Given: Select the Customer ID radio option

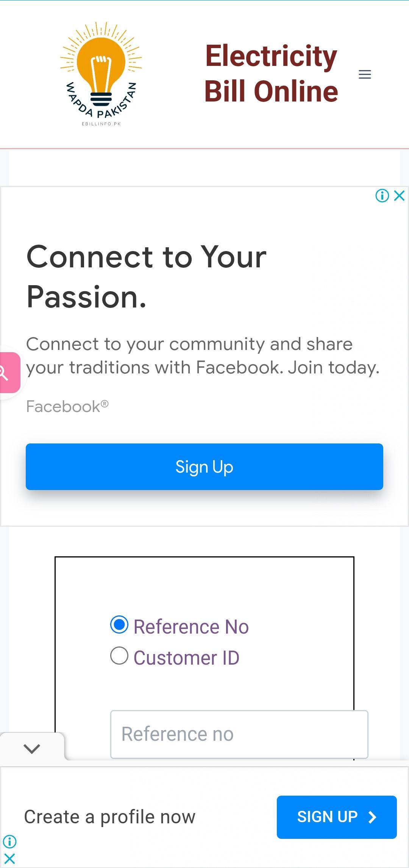Looking at the screenshot, I should (x=119, y=656).
